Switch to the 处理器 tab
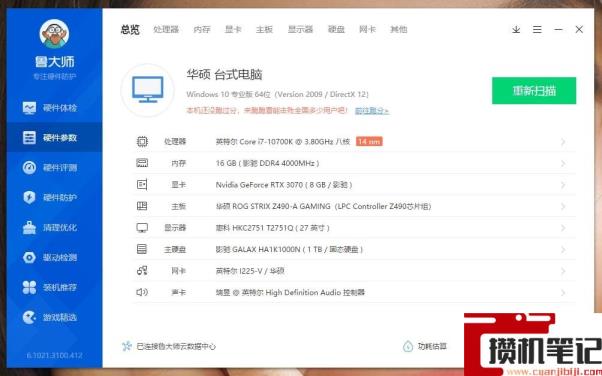This screenshot has height=376, width=602. click(x=166, y=30)
